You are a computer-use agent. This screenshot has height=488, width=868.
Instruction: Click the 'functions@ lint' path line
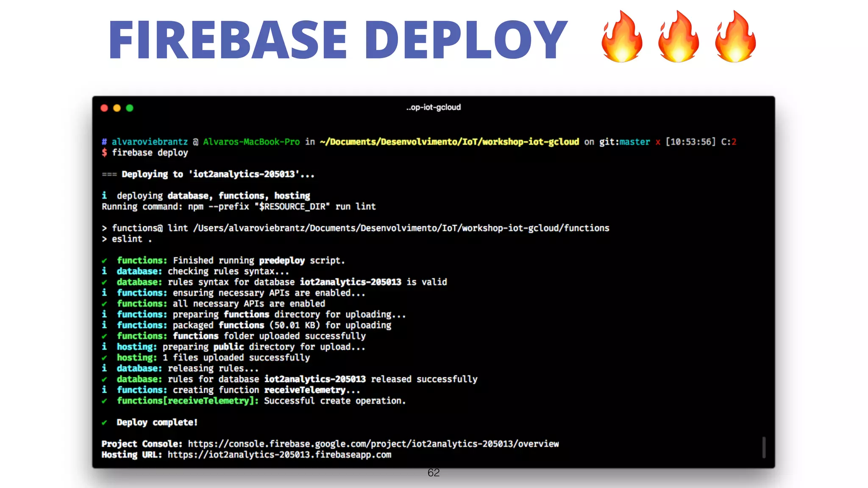pyautogui.click(x=356, y=228)
